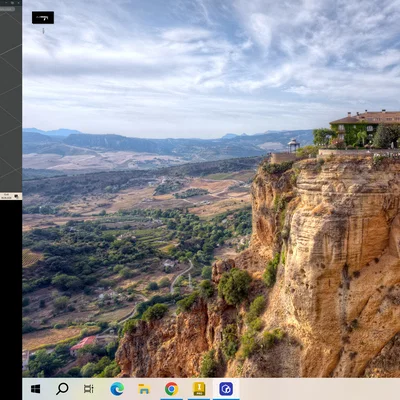Switch to the yellow app on taskbar

(x=199, y=389)
